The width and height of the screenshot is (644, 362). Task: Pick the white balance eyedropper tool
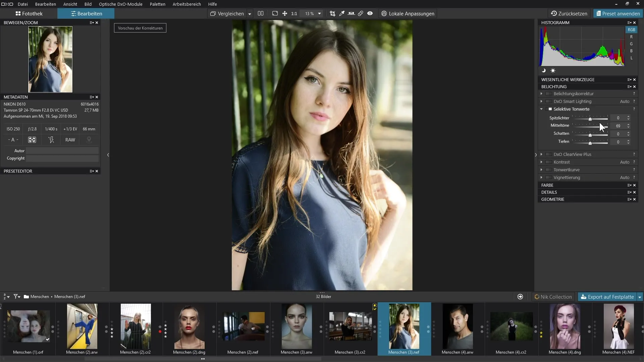tap(342, 13)
